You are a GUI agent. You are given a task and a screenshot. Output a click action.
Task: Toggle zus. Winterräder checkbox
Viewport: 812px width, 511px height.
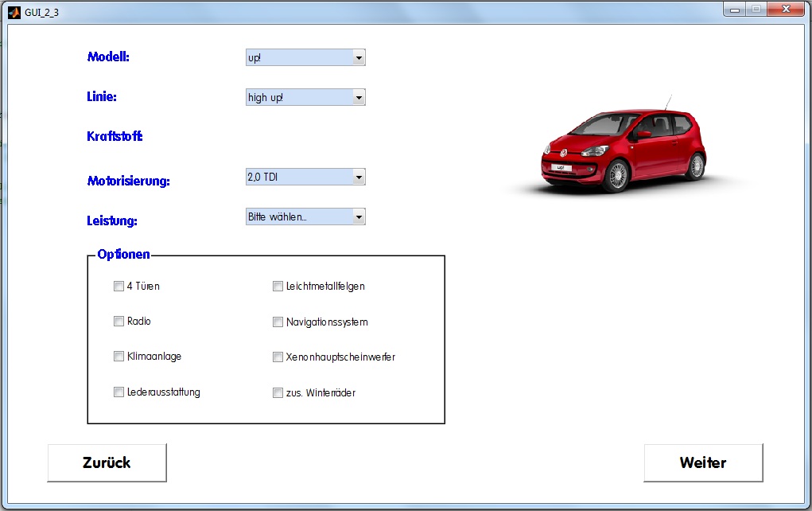click(x=278, y=392)
